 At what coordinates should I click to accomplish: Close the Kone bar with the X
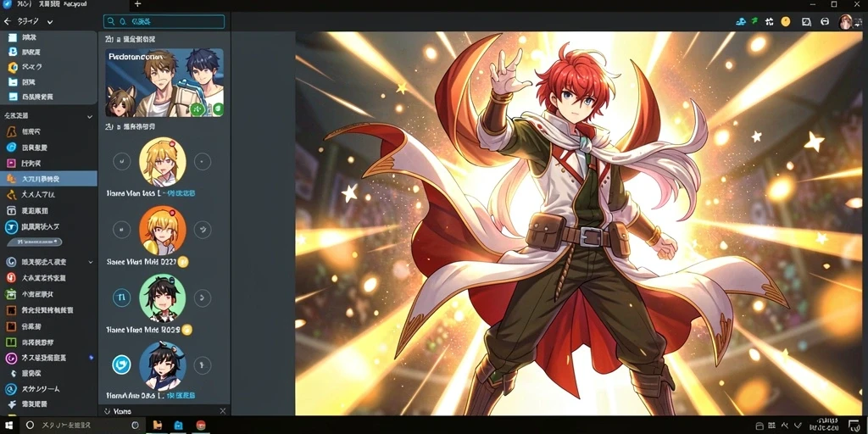pyautogui.click(x=223, y=411)
